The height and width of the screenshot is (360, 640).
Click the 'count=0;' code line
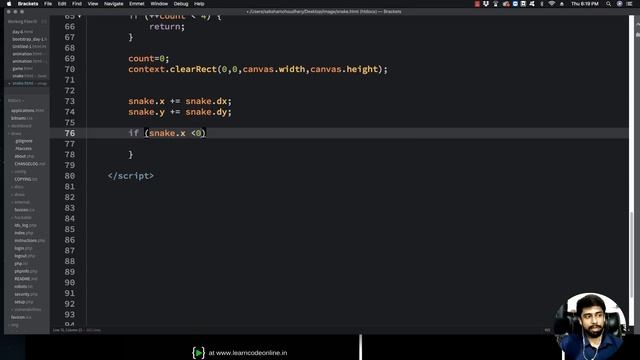[149, 59]
